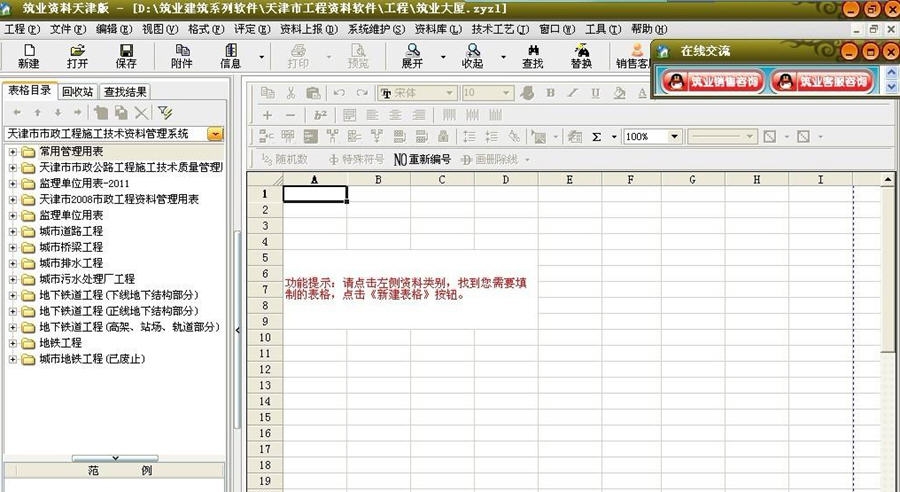
Task: Expand the 城市桥梁工程 folder
Action: 13,247
